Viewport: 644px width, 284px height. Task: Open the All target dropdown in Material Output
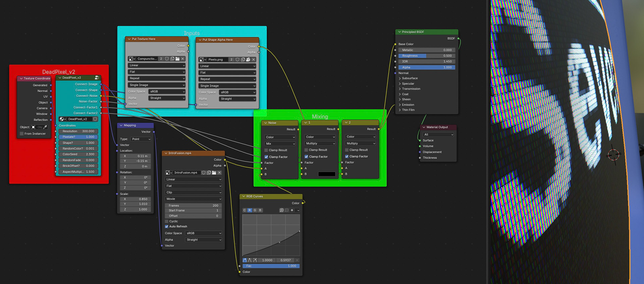(438, 134)
